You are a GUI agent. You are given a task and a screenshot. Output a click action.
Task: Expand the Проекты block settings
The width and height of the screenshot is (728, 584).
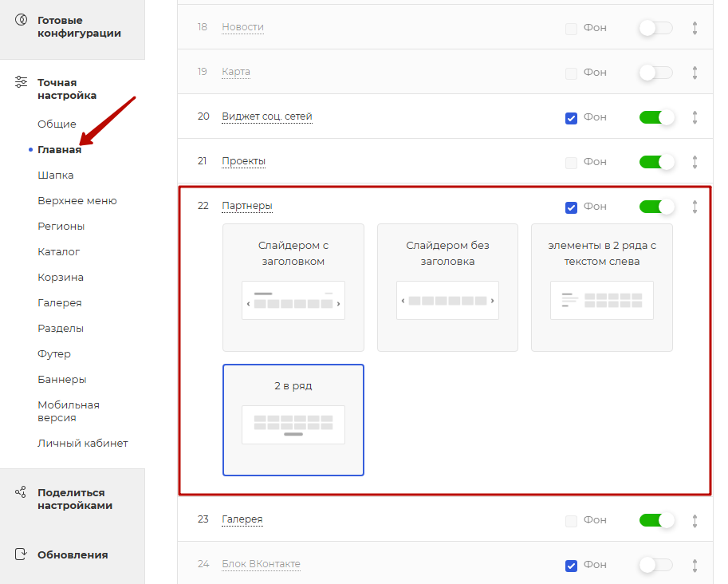(243, 161)
